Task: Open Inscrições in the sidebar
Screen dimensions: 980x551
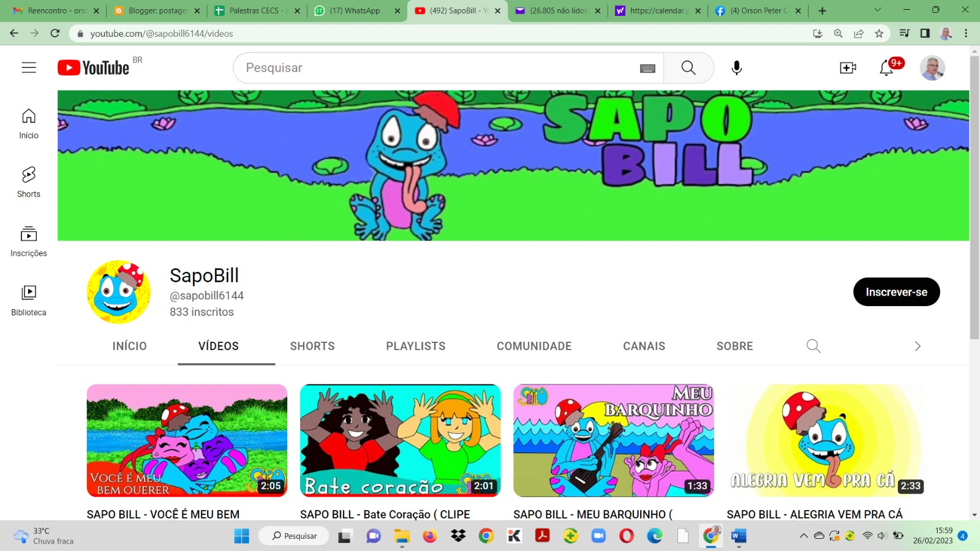Action: click(x=29, y=241)
